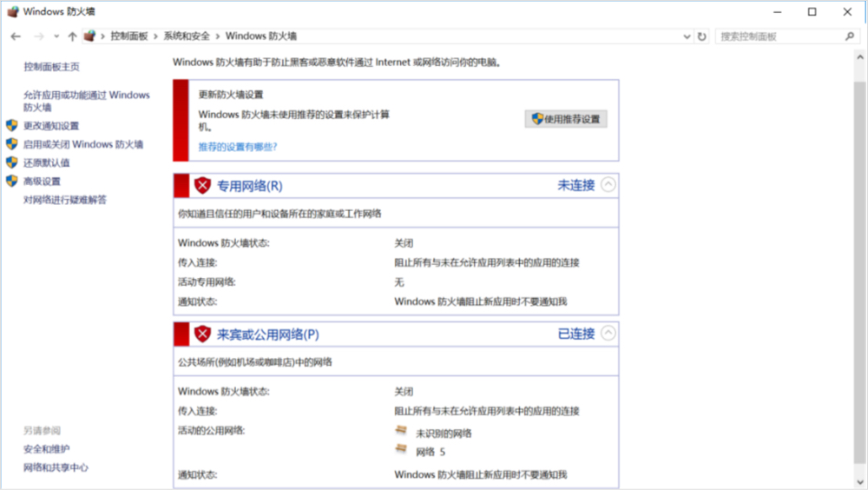Collapse the 专用网络 section with its chevron

[608, 184]
